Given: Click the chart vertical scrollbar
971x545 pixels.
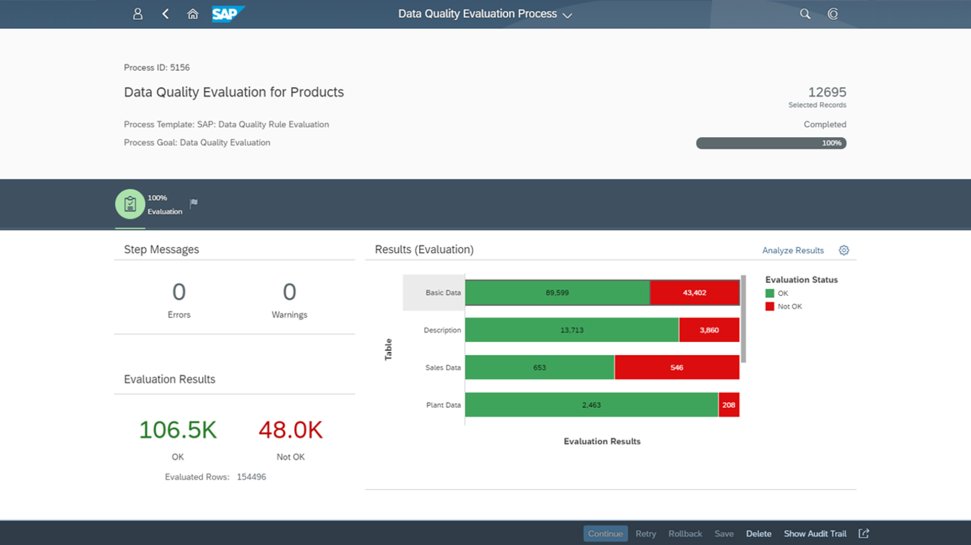Looking at the screenshot, I should [743, 319].
